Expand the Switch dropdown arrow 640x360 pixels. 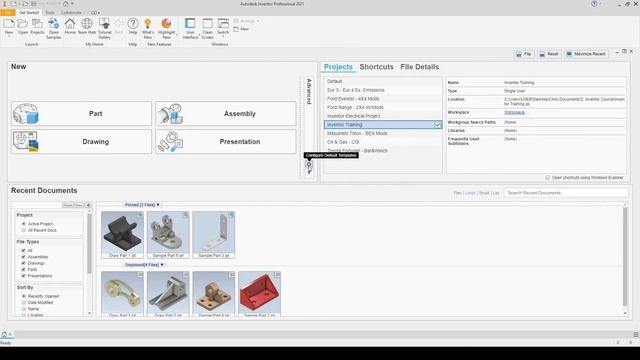[x=223, y=37]
